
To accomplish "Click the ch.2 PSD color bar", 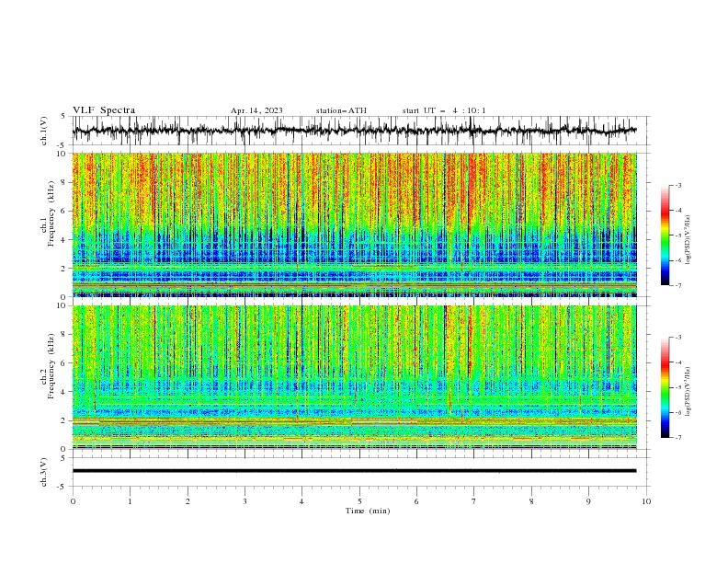I will tap(665, 387).
